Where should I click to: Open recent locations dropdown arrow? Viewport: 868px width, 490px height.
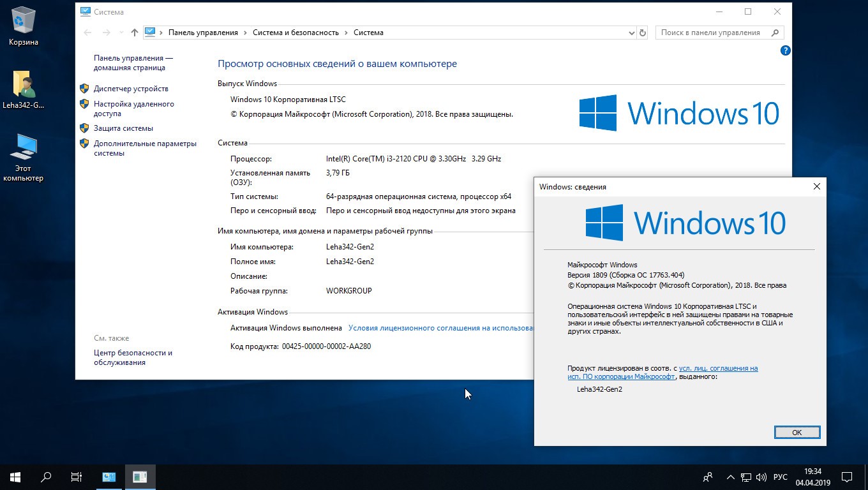[x=121, y=33]
